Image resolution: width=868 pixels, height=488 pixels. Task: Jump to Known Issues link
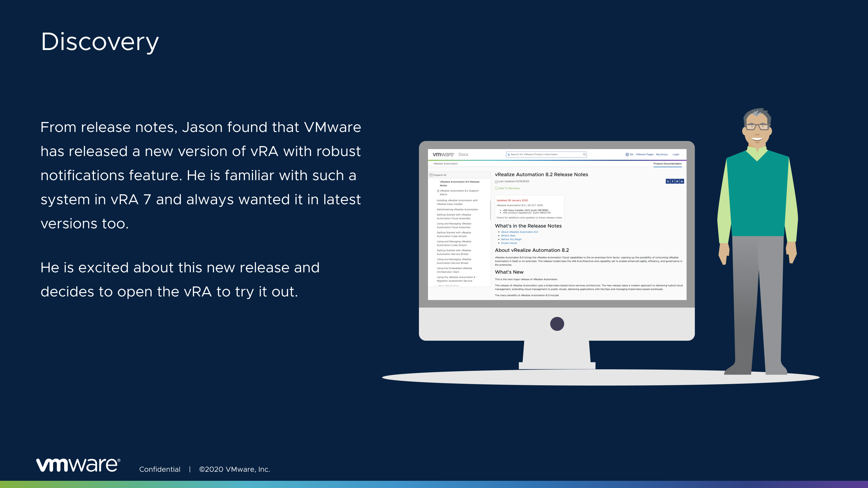[509, 243]
